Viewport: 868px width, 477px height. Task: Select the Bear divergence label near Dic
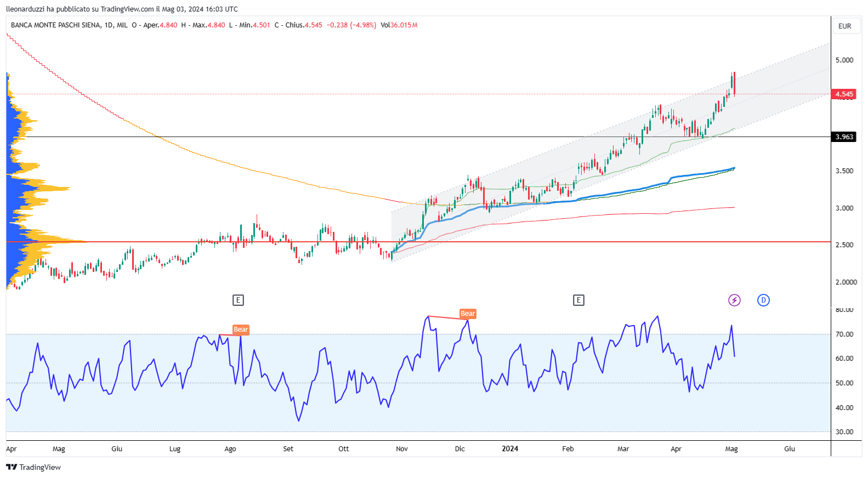468,314
